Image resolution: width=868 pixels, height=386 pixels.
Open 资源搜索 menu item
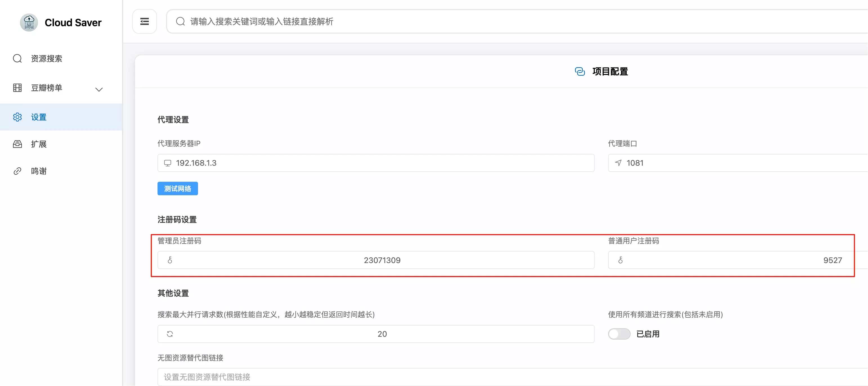[x=61, y=59]
